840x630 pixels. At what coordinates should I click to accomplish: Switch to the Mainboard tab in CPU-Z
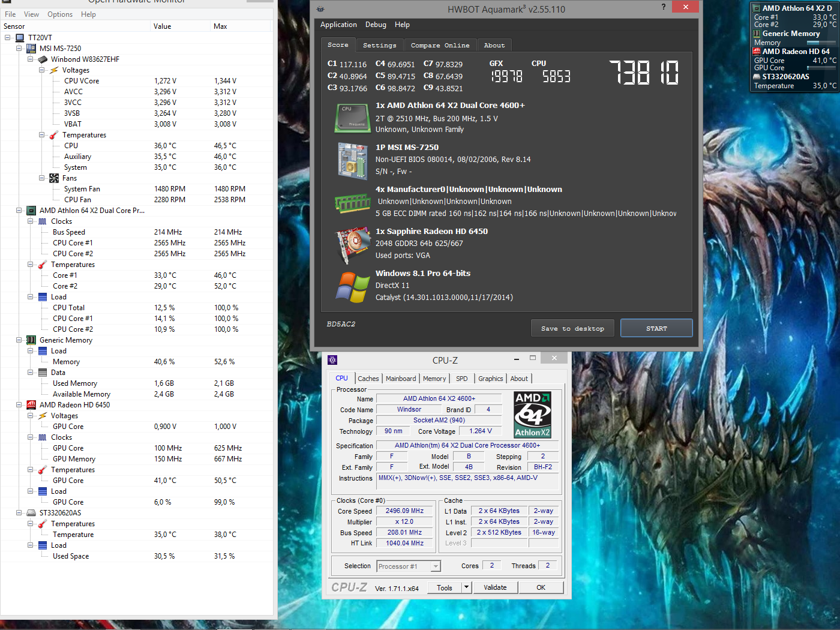[401, 379]
